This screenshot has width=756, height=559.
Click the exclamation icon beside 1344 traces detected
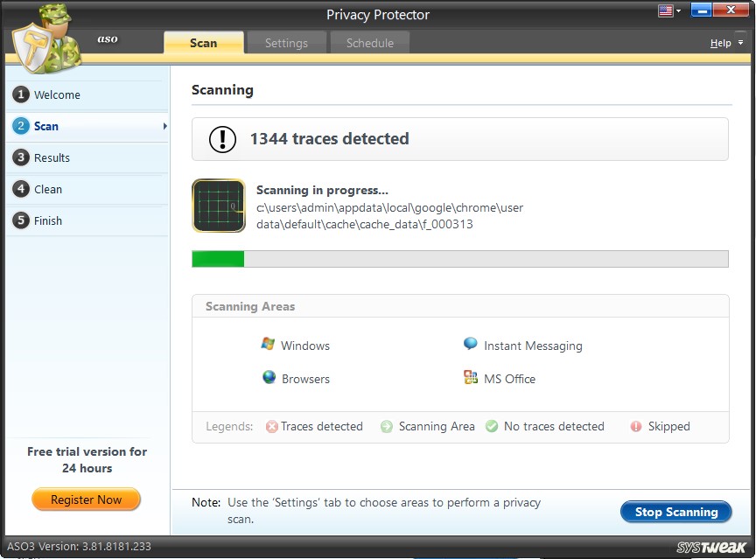tap(221, 138)
